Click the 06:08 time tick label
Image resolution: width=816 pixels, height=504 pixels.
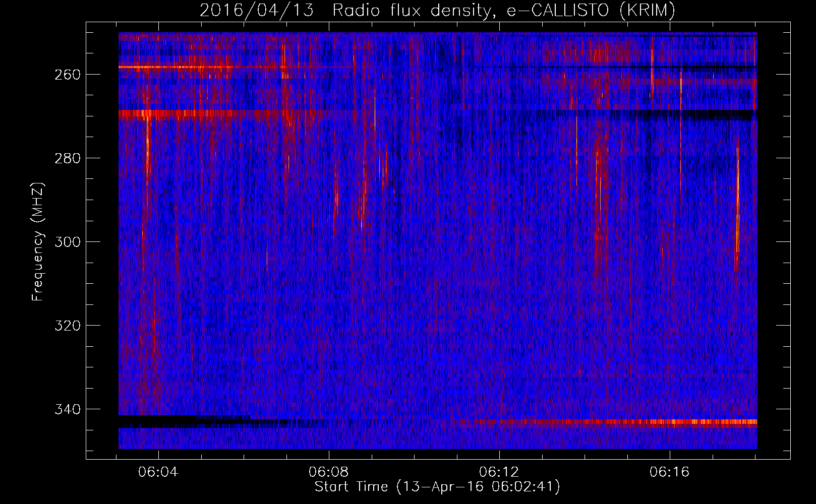329,472
